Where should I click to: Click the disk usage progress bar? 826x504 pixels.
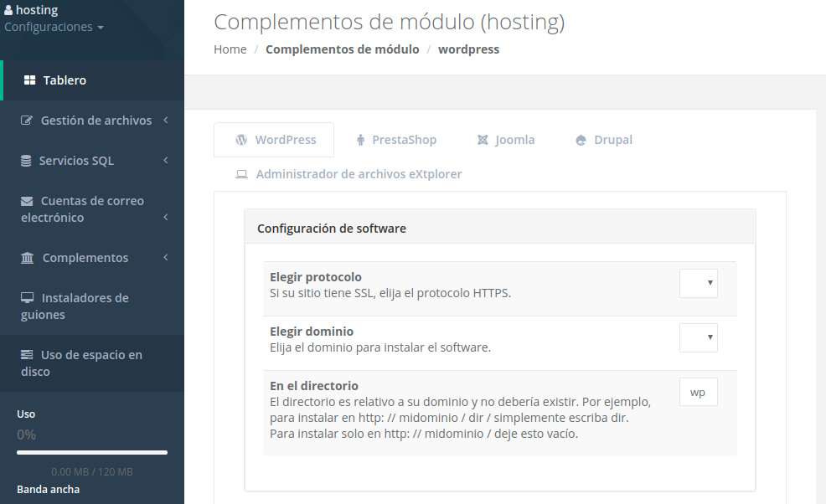coord(92,452)
